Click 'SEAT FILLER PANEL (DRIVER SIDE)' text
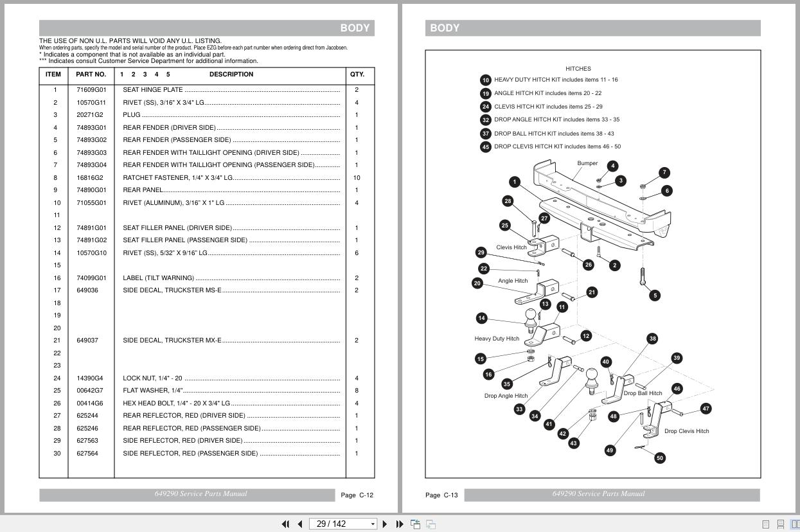800x532 pixels. pos(177,228)
